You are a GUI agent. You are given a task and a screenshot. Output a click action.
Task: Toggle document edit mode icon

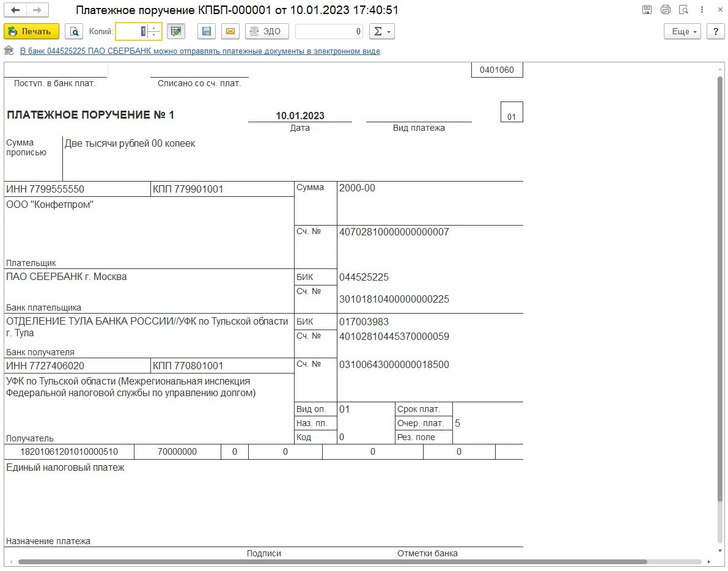pyautogui.click(x=176, y=32)
